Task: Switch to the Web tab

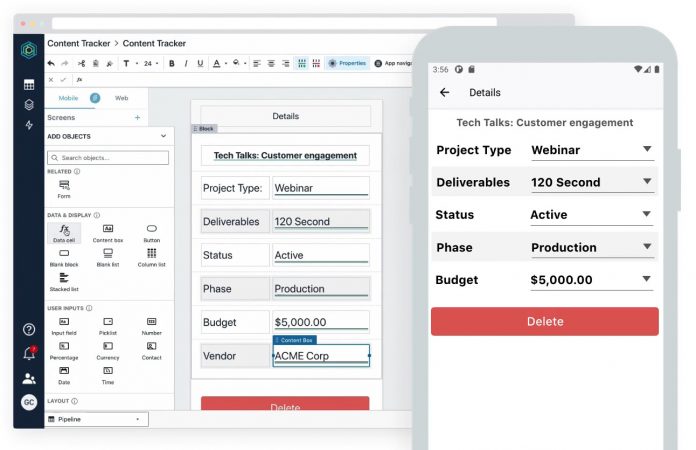Action: pos(121,98)
